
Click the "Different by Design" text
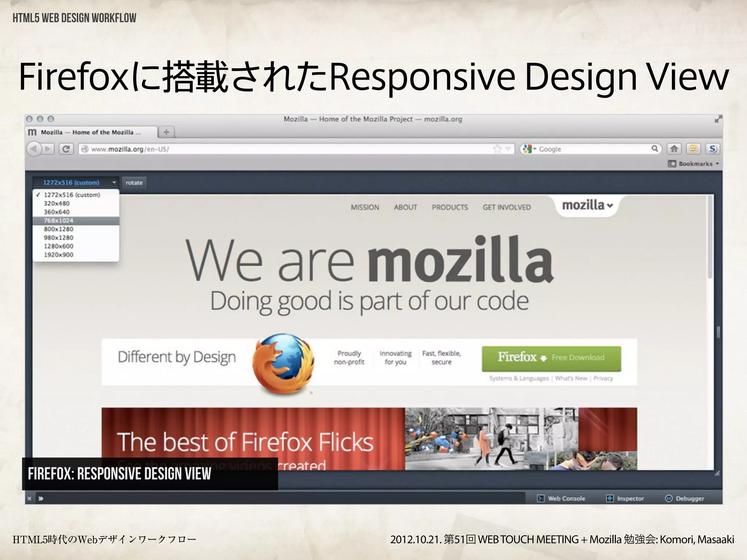pos(177,358)
